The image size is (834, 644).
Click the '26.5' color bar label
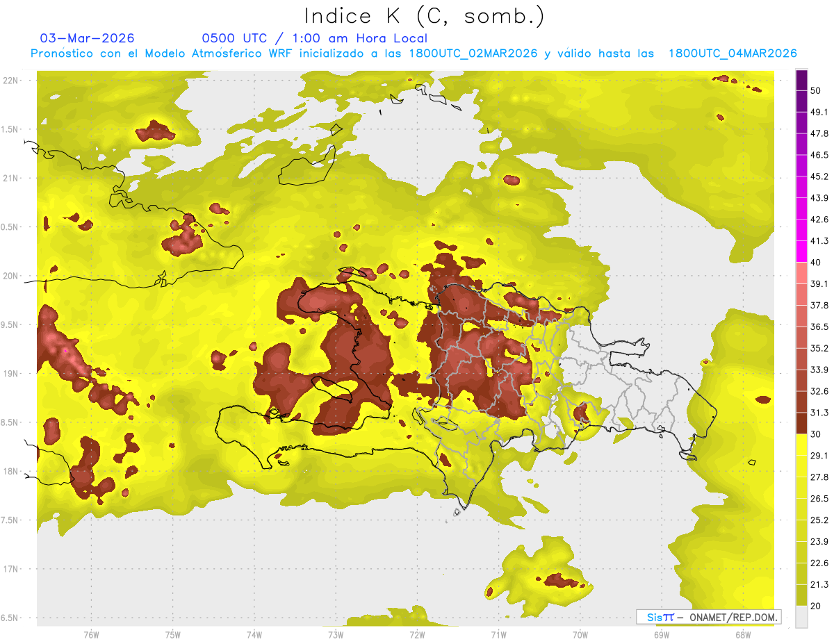(819, 499)
